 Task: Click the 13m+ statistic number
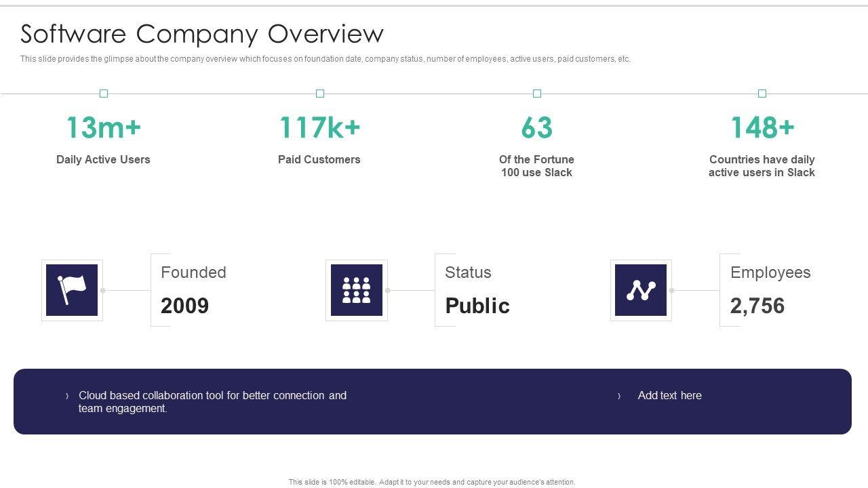pos(103,127)
